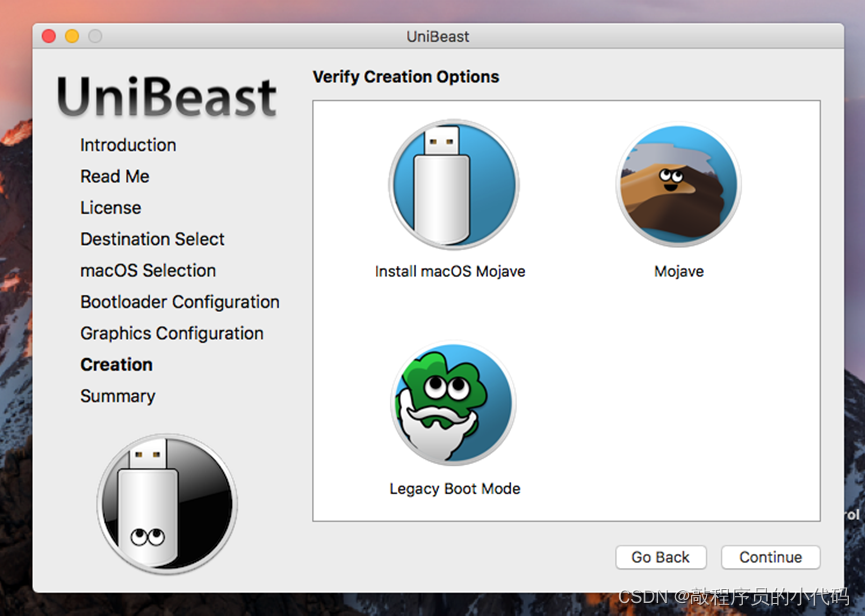
Task: Click the large UniBeast logo text
Action: [167, 97]
